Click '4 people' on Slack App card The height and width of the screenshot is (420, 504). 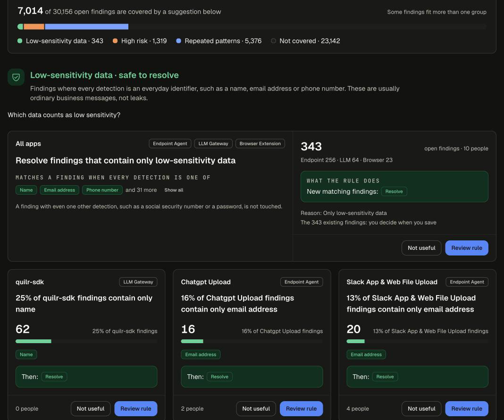(x=358, y=408)
